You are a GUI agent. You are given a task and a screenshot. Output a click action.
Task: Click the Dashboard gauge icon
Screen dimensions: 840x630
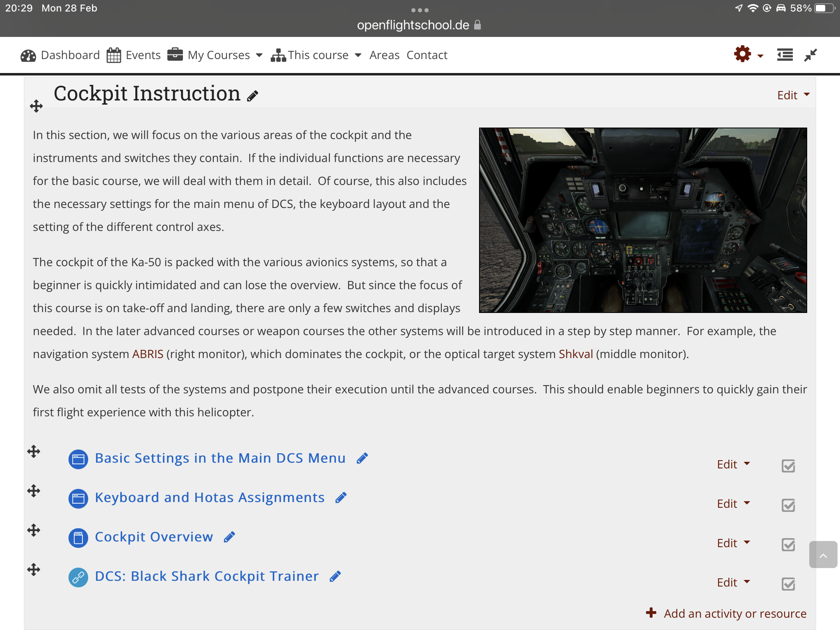pos(28,55)
